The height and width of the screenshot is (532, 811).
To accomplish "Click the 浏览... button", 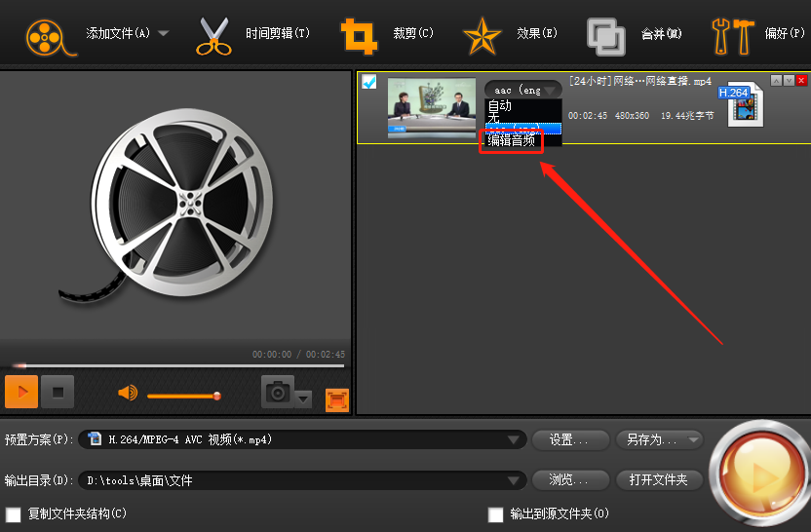I will (570, 480).
